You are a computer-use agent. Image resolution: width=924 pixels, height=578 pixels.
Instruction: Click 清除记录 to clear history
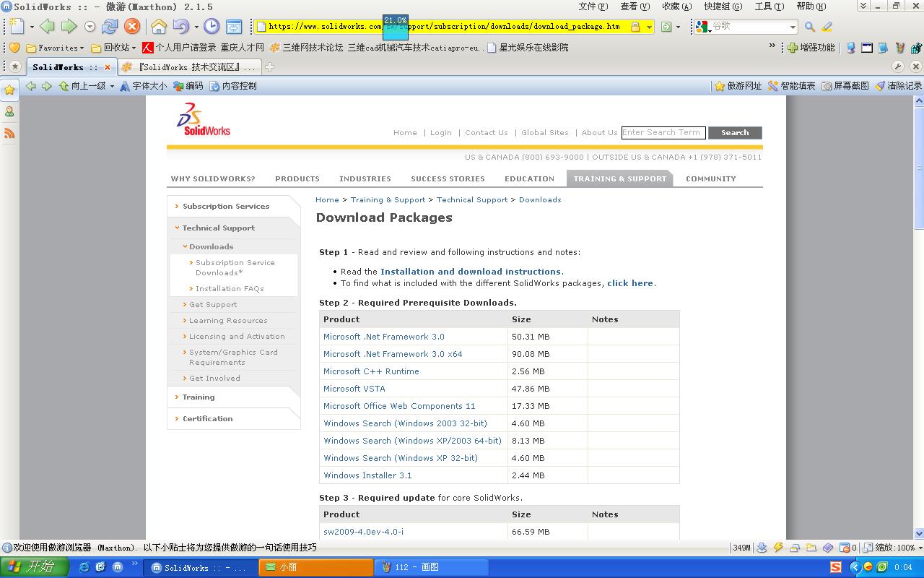(899, 86)
